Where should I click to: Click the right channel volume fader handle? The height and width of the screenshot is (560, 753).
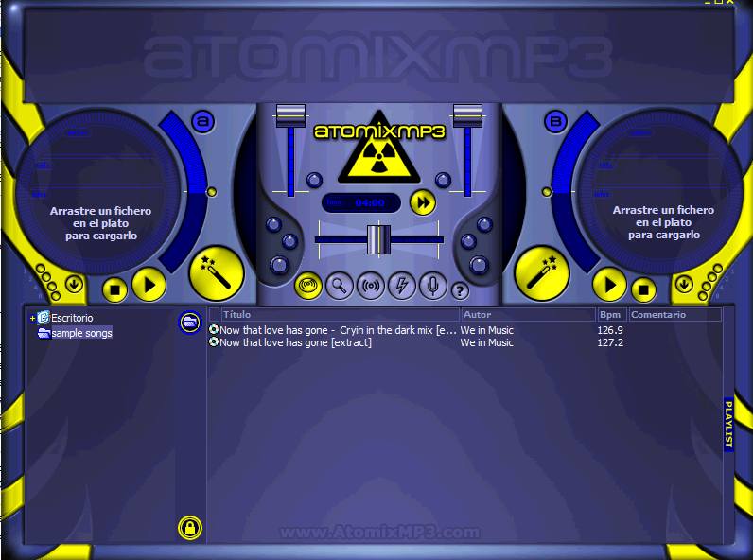[x=467, y=115]
